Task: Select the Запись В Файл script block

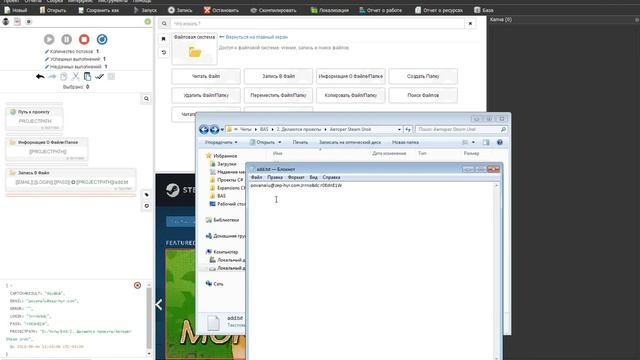Action: [71, 179]
